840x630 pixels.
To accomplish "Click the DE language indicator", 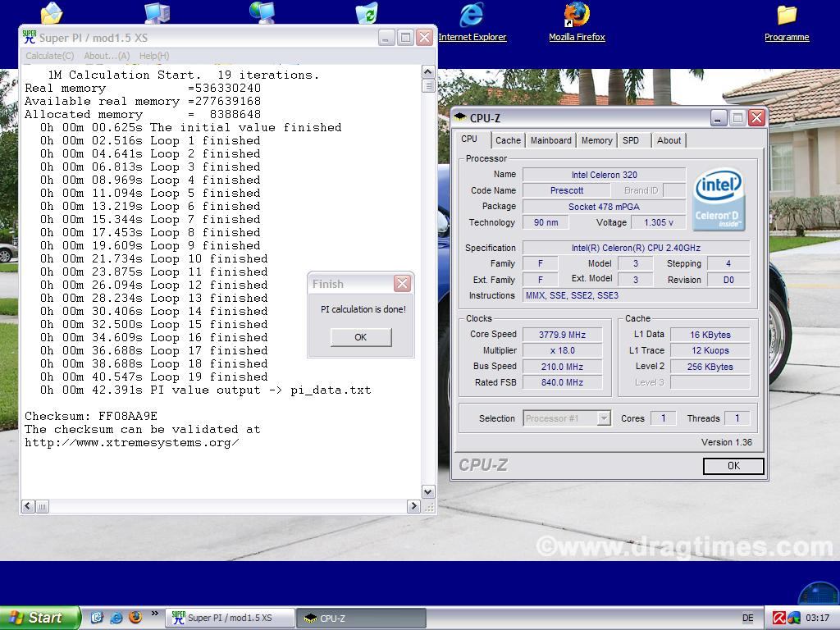I will 748,619.
